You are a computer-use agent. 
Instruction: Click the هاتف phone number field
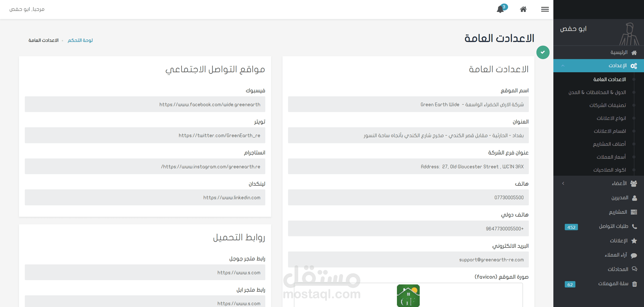[408, 197]
